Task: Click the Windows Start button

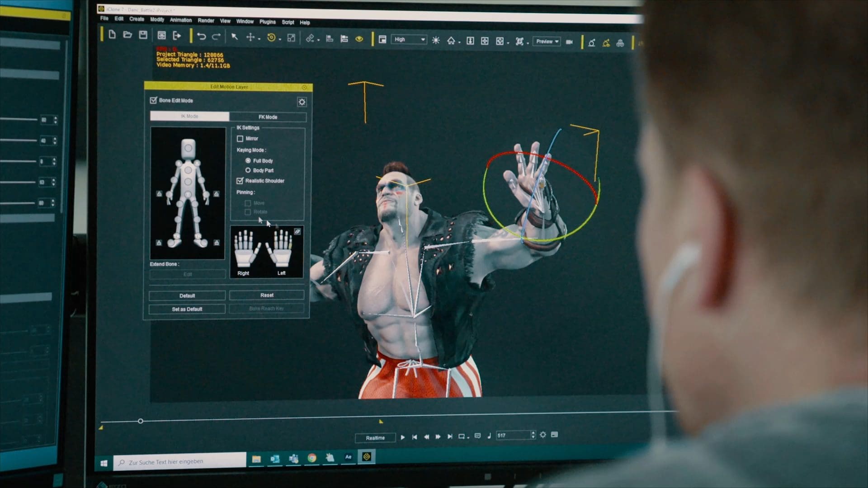Action: 104,463
